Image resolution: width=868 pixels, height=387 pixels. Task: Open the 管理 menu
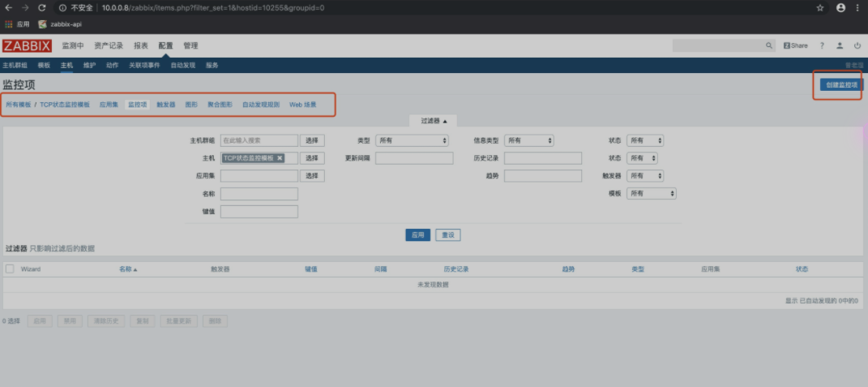(190, 45)
